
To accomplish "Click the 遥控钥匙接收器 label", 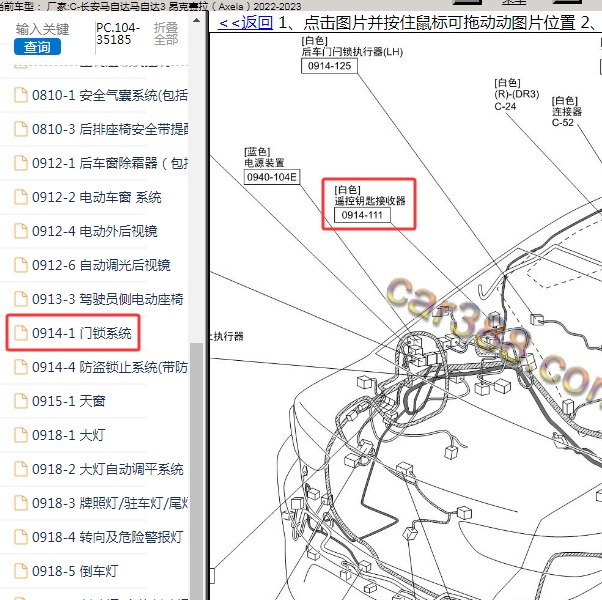I will (x=370, y=201).
